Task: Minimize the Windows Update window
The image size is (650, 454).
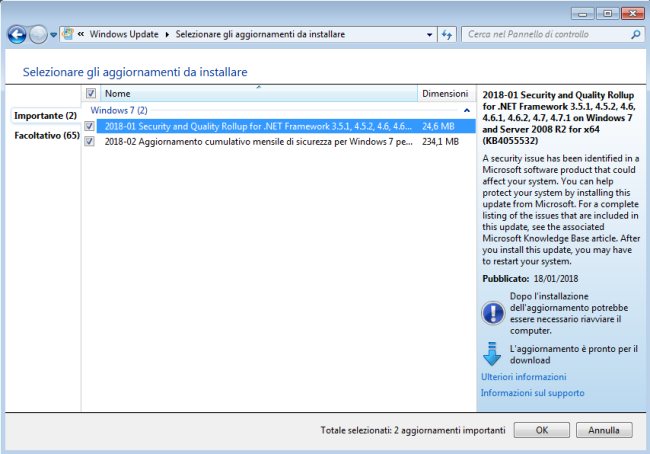Action: coord(583,14)
